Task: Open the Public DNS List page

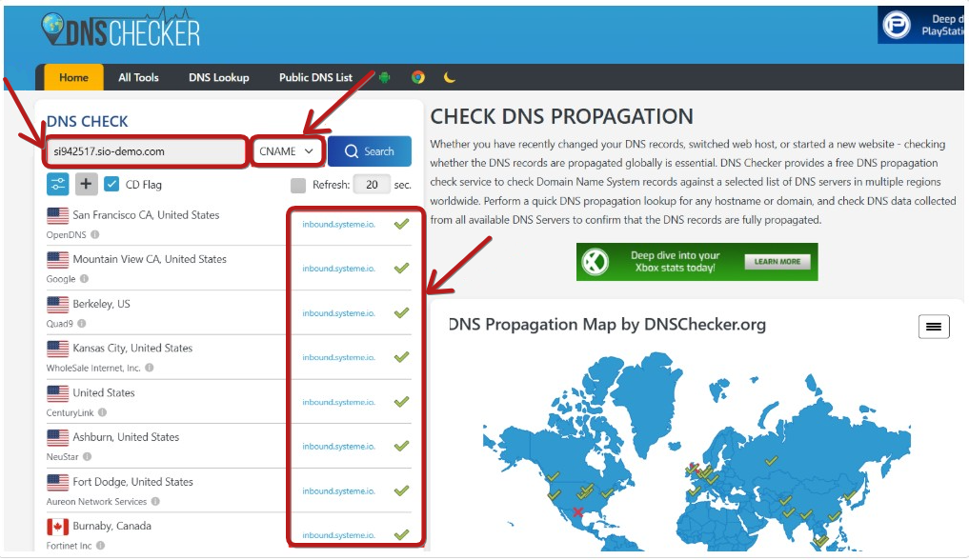Action: (x=315, y=78)
